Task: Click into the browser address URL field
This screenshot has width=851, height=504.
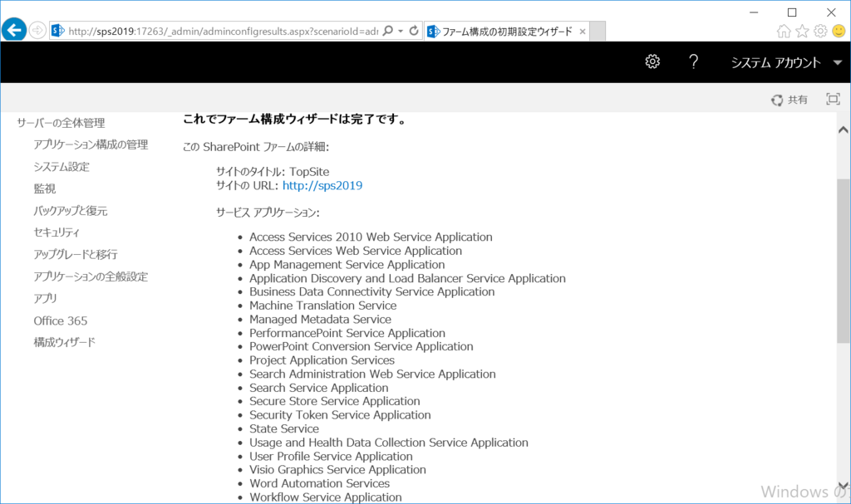Action: [223, 32]
